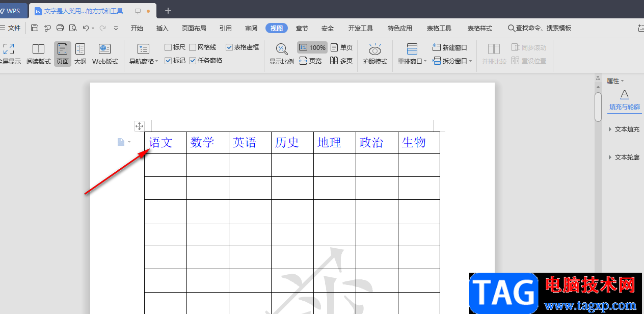Open dropdown next to paragraph layout icon
This screenshot has height=314, width=644.
(129, 142)
